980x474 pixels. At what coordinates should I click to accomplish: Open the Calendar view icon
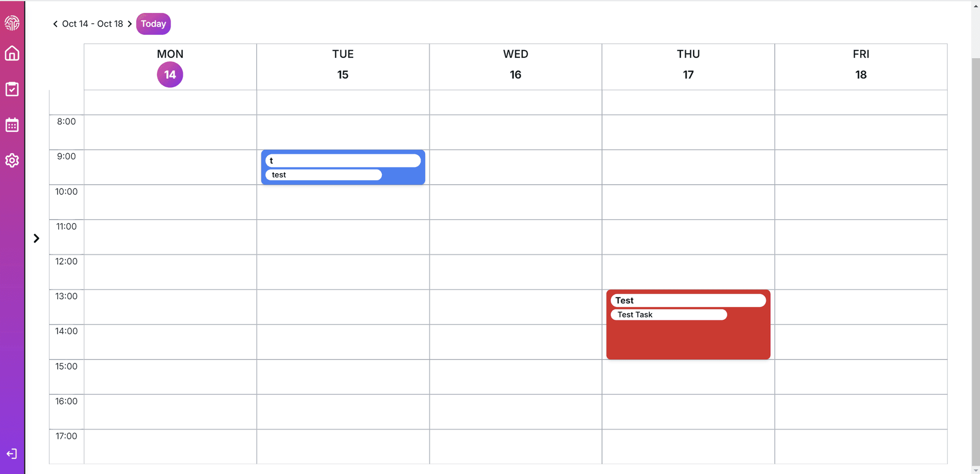(x=12, y=125)
